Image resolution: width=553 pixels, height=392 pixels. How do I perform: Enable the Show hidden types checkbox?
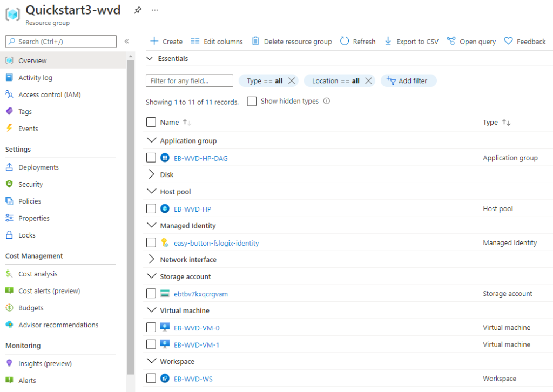(x=252, y=102)
